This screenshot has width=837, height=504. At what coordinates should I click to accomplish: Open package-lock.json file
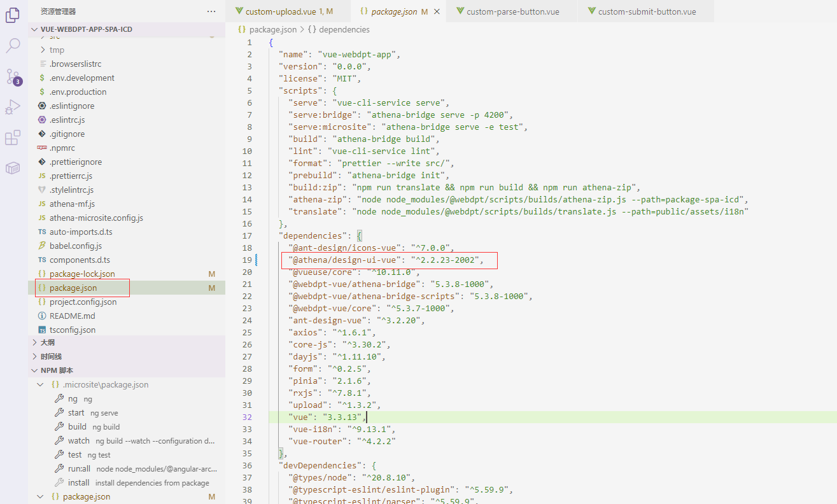click(x=82, y=274)
